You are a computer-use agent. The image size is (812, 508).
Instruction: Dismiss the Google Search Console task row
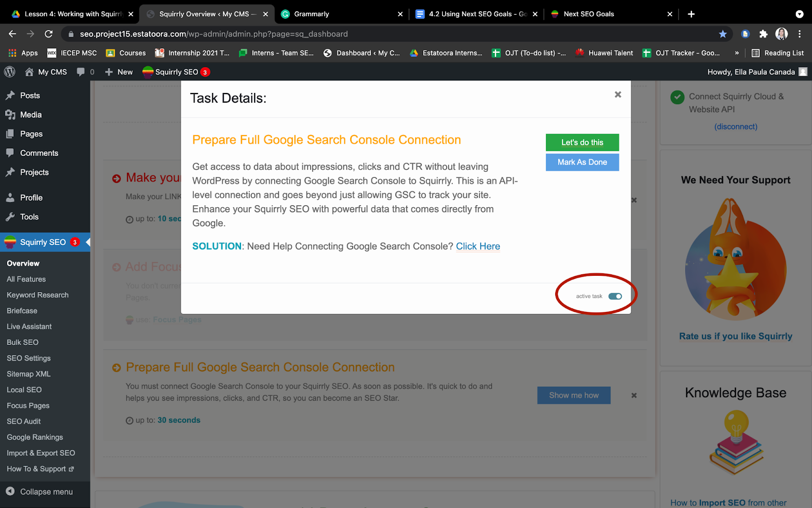(x=634, y=395)
